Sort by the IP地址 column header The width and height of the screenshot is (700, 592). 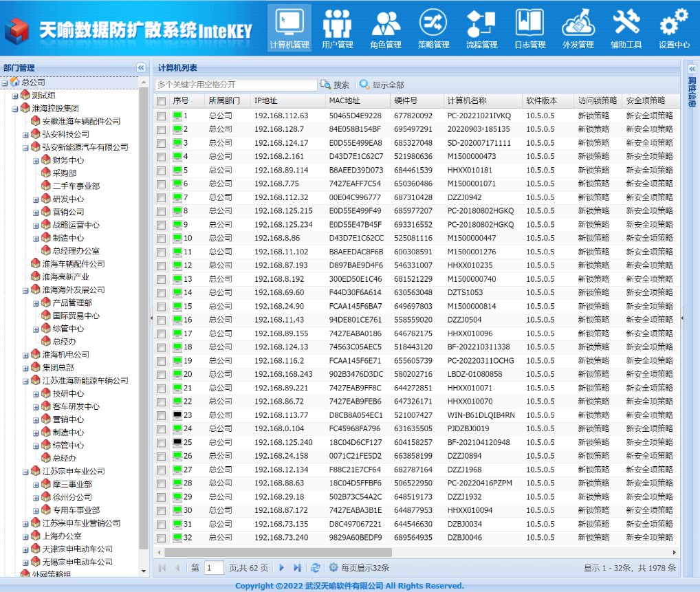coord(266,100)
